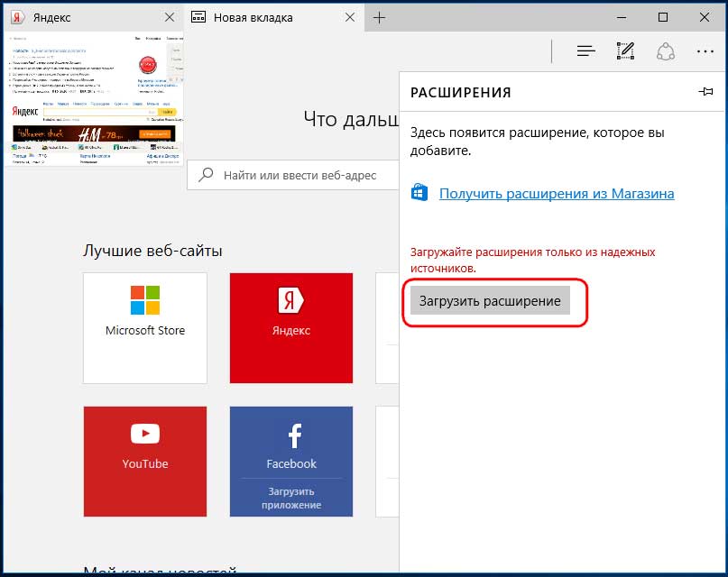Click the Яндекс favicon on first tab
Screen dimensions: 728x577
click(18, 18)
